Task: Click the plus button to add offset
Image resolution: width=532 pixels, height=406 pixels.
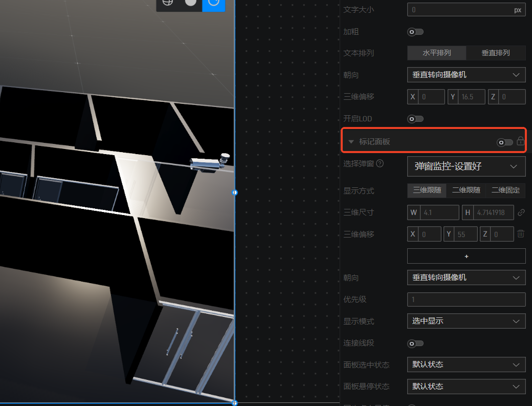Action: click(x=466, y=256)
